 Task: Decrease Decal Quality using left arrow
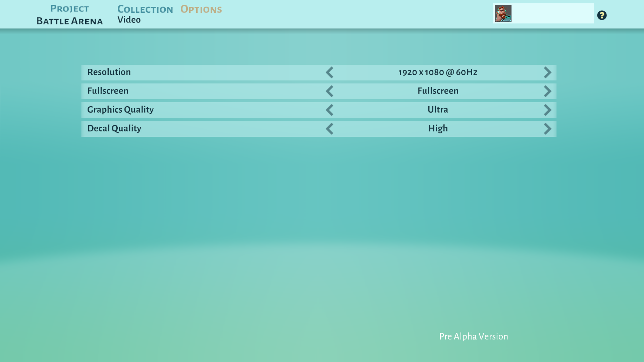coord(329,129)
